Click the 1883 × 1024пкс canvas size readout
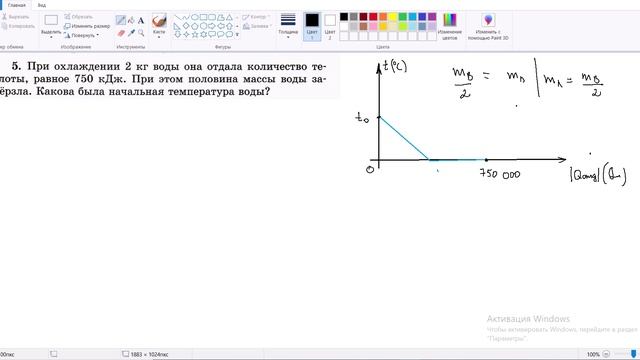The height and width of the screenshot is (360, 640). tap(149, 354)
